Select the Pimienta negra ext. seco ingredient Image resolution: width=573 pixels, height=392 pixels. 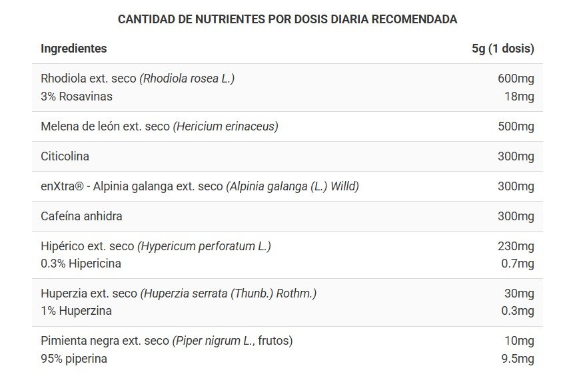[167, 341]
